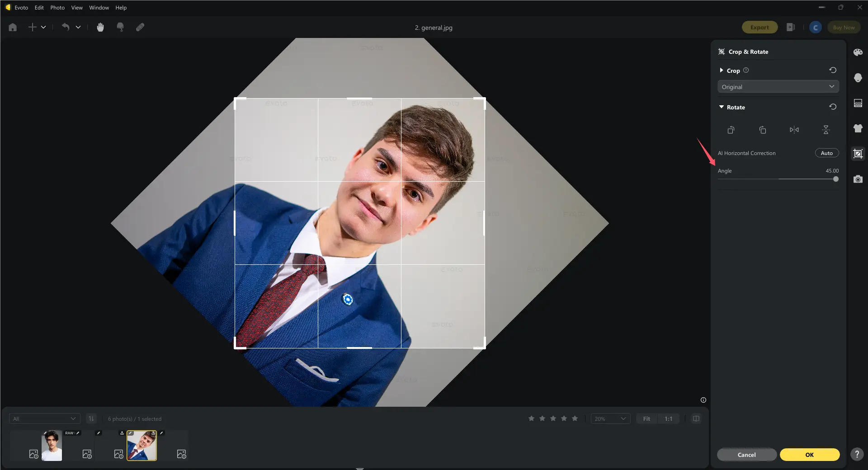This screenshot has width=868, height=470.
Task: Open the Evoto menu
Action: coord(21,8)
